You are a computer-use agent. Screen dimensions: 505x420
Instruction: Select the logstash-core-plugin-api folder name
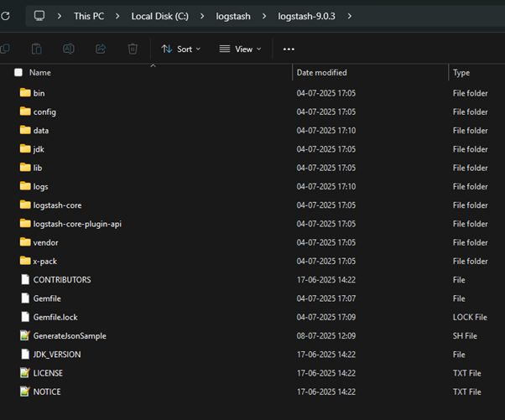(x=77, y=224)
